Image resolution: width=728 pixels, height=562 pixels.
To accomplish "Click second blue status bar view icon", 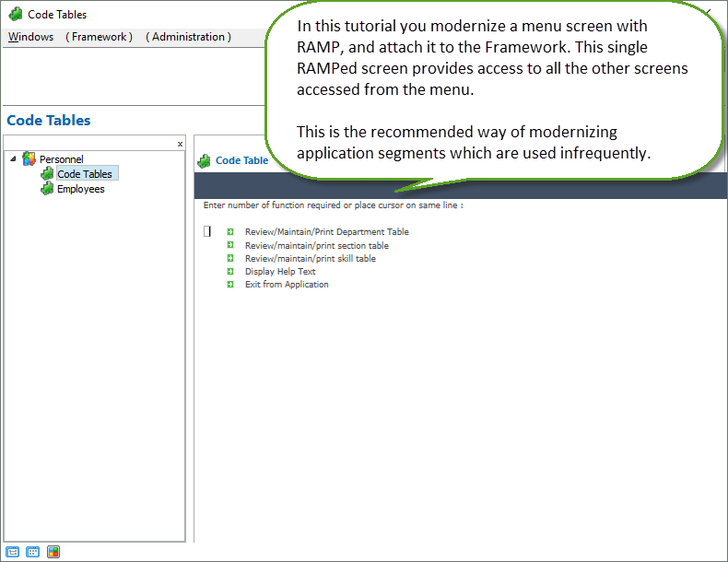I will pyautogui.click(x=33, y=552).
